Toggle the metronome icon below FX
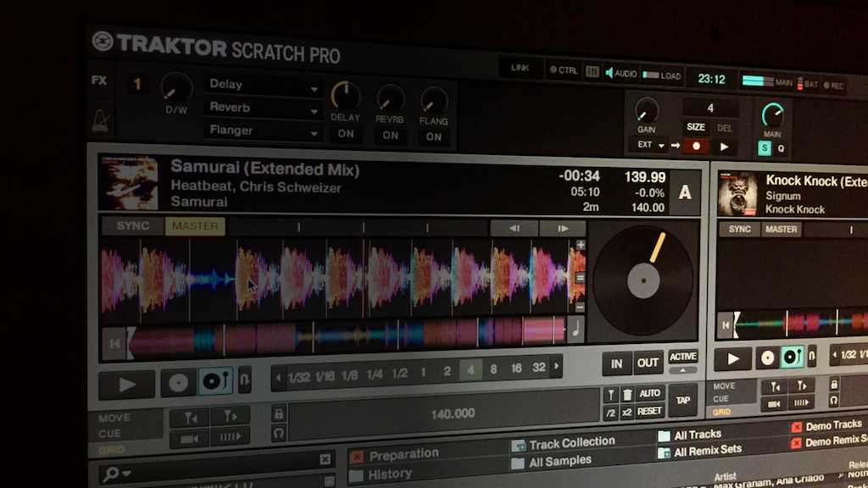 [100, 119]
